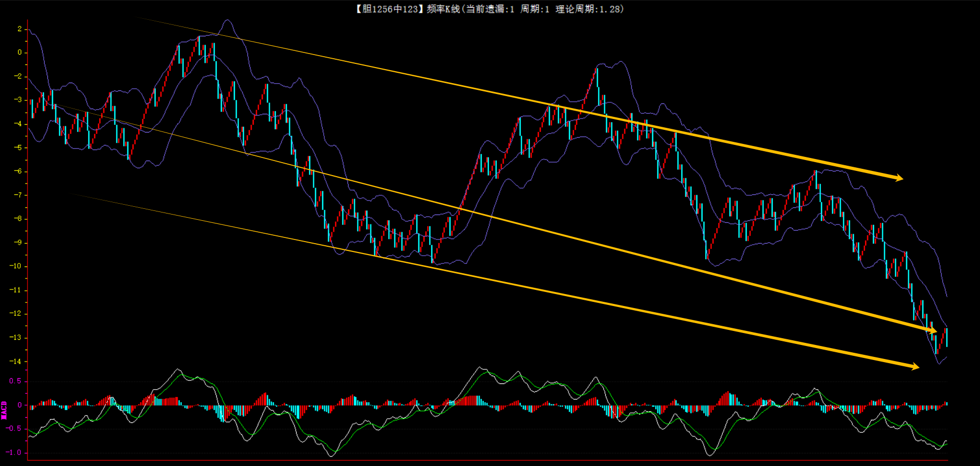
Task: Click the magenta "MACD" indicator label
Action: [4, 410]
